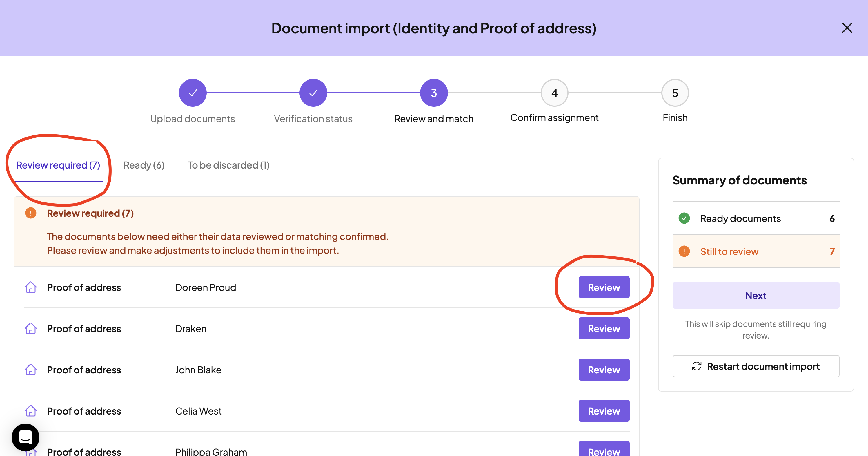
Task: Select the Review required (7) tab
Action: 58,165
